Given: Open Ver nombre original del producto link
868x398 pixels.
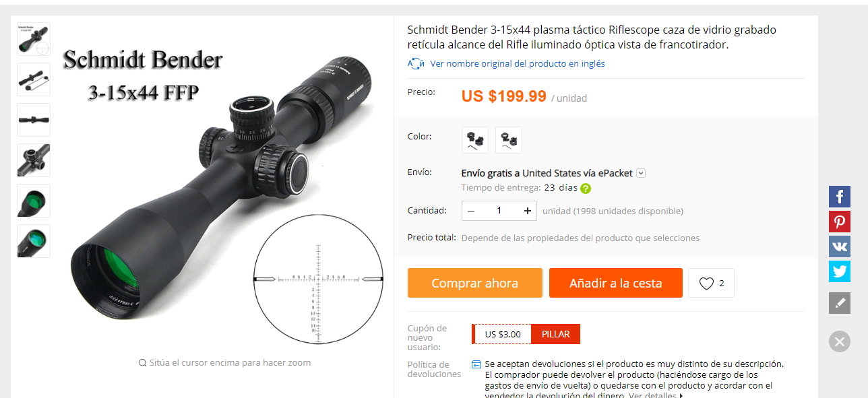Looking at the screenshot, I should (x=518, y=64).
